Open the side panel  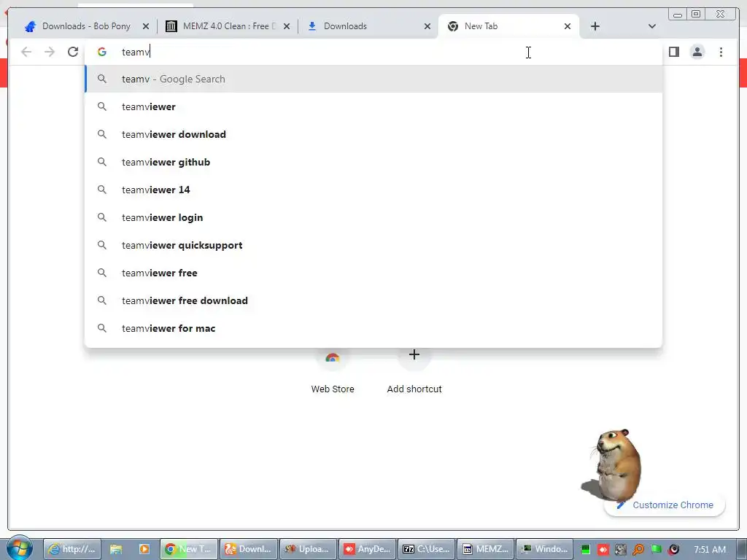(x=673, y=52)
